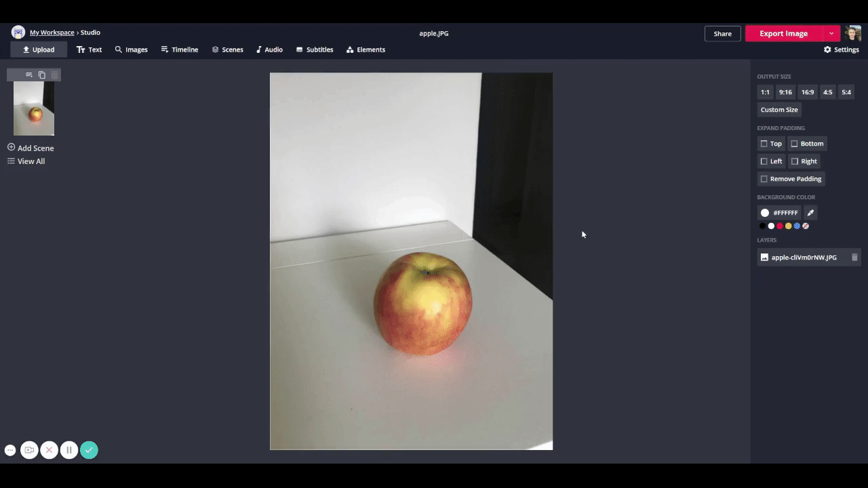Choose the blue background color swatch
This screenshot has height=488, width=868.
[x=797, y=226]
